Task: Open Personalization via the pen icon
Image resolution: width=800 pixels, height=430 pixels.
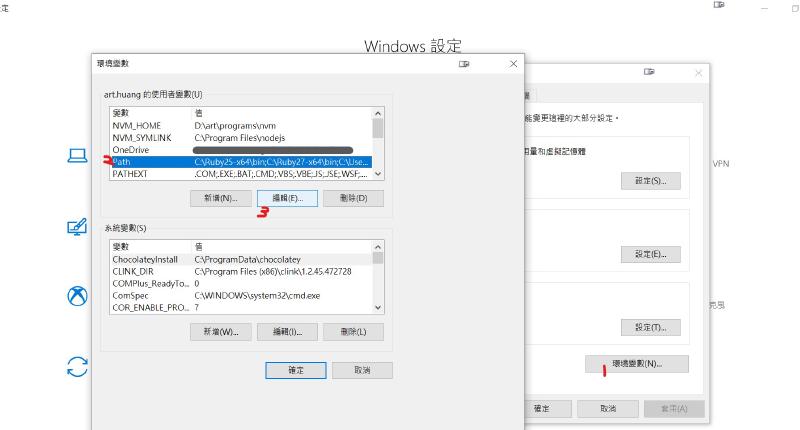Action: pyautogui.click(x=77, y=227)
